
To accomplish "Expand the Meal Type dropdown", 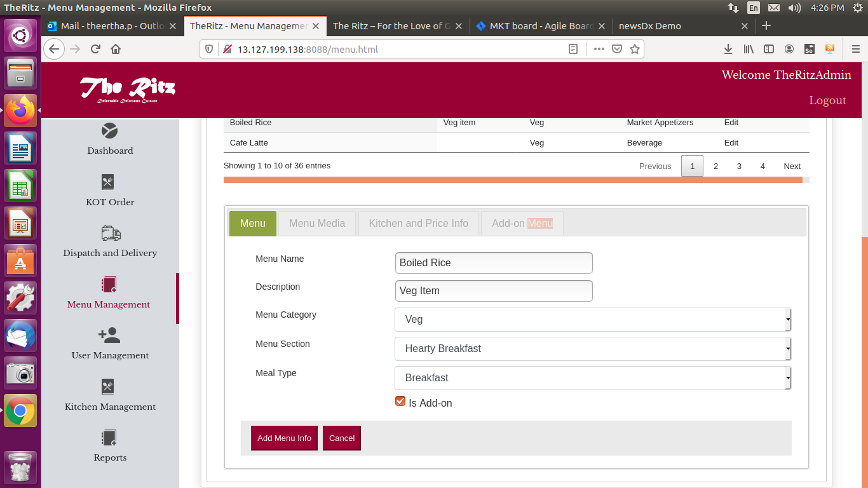I will (592, 378).
